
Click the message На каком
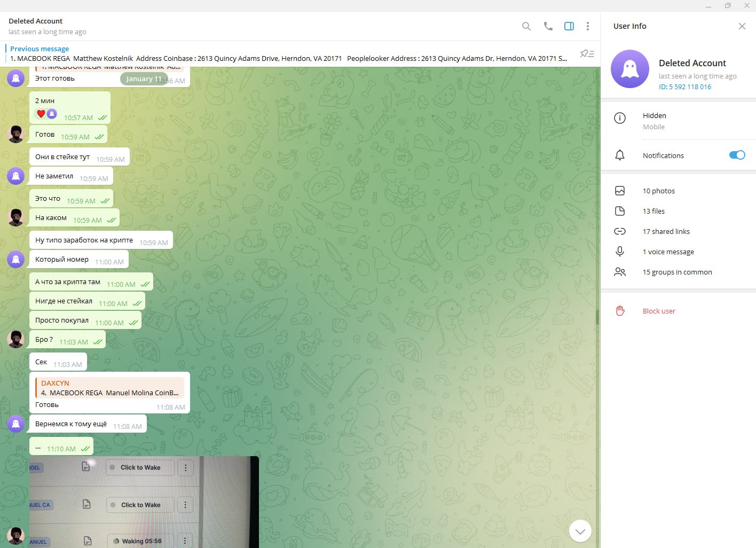pos(74,218)
